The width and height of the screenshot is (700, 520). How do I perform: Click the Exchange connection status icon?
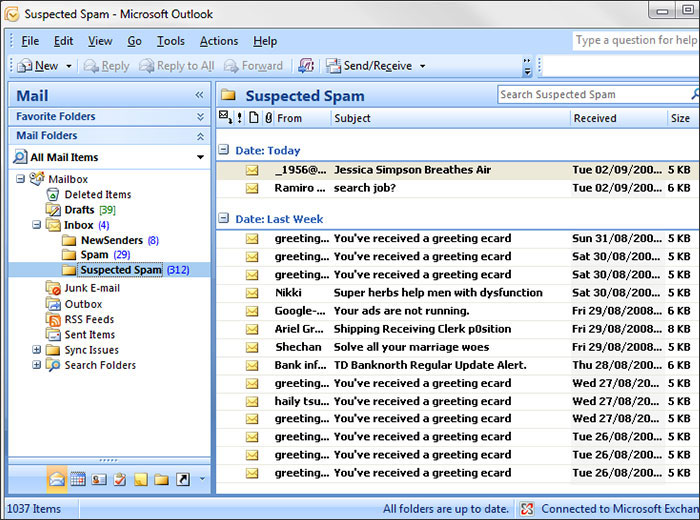tap(527, 509)
